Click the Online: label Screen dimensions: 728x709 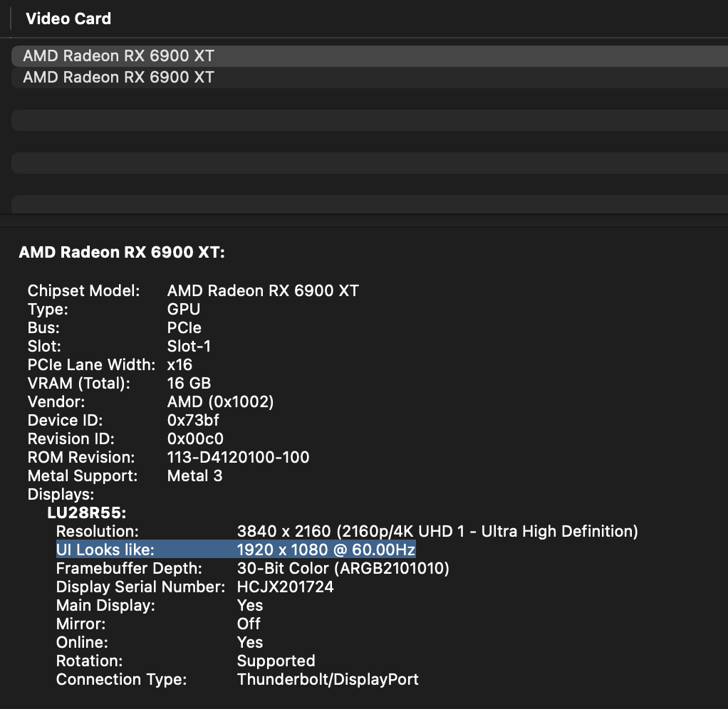pyautogui.click(x=82, y=643)
